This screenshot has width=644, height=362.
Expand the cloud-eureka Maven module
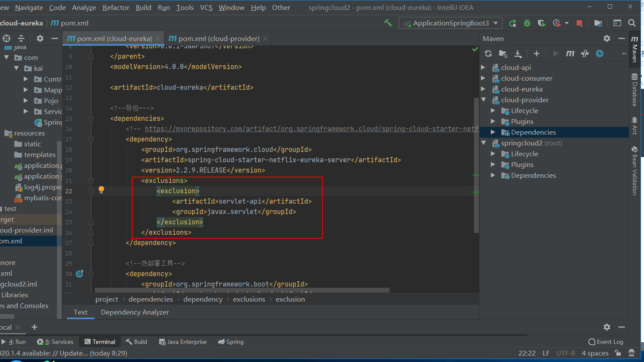[483, 89]
